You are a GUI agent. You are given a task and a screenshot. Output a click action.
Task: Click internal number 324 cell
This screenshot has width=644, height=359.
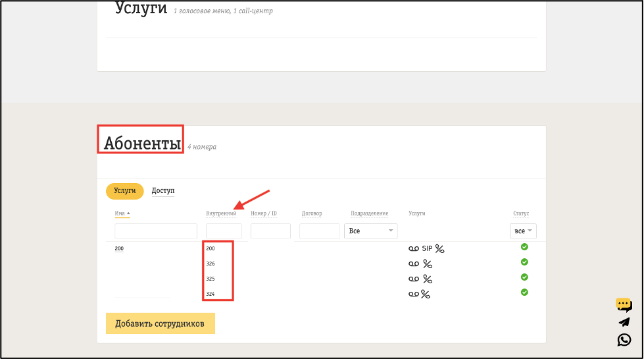coord(211,294)
